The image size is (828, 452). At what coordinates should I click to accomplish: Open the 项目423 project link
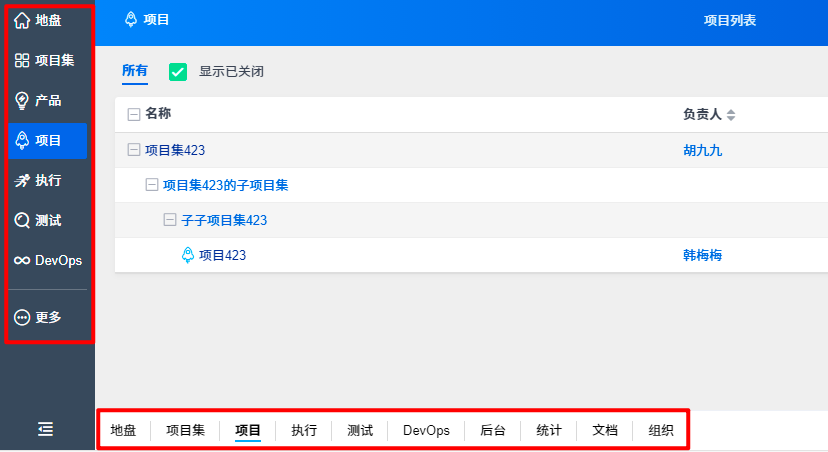[222, 256]
